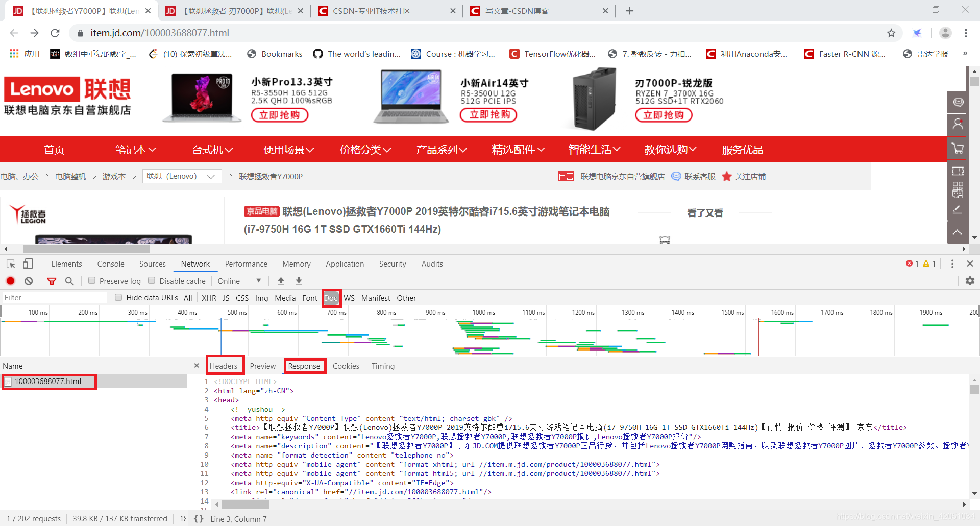The height and width of the screenshot is (526, 980).
Task: Enable the Preserve log checkbox
Action: tap(92, 280)
